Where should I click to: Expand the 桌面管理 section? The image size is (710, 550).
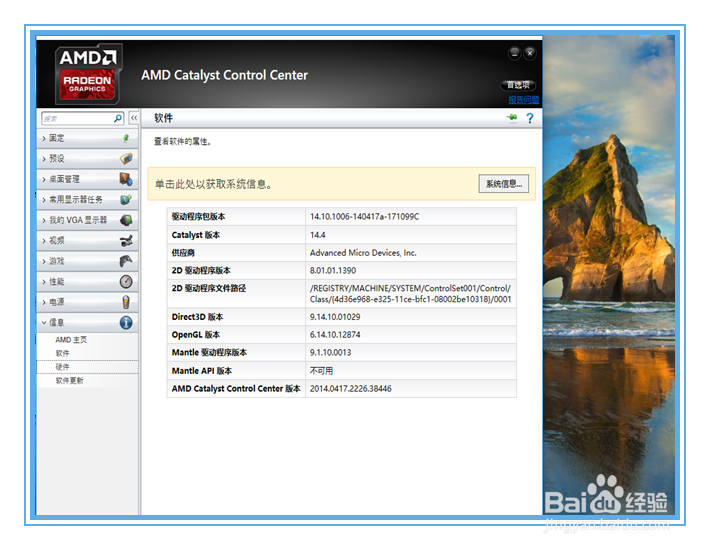87,179
